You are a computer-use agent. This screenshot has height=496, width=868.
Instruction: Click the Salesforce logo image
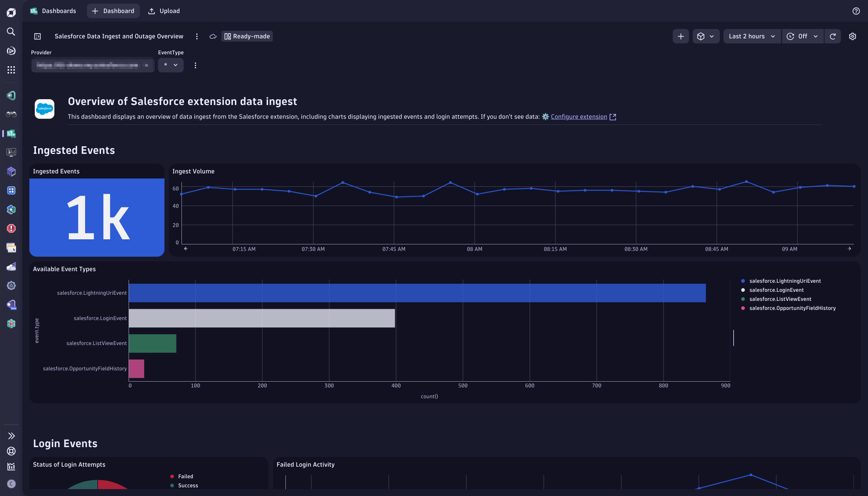pyautogui.click(x=45, y=109)
